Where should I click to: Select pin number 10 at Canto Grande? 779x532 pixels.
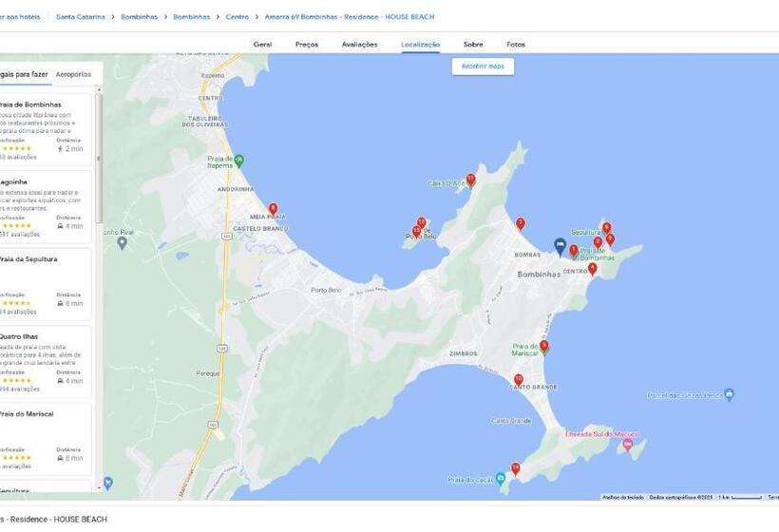click(518, 381)
